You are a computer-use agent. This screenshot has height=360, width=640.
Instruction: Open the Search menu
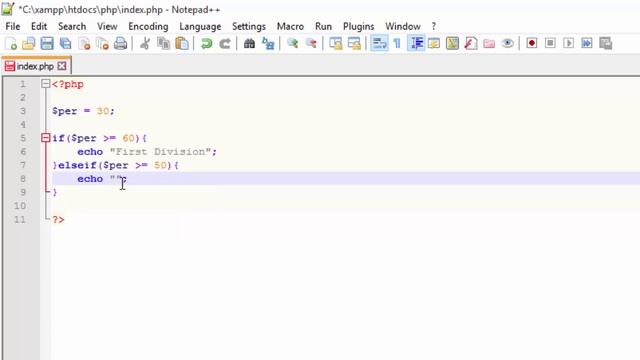coord(72,27)
